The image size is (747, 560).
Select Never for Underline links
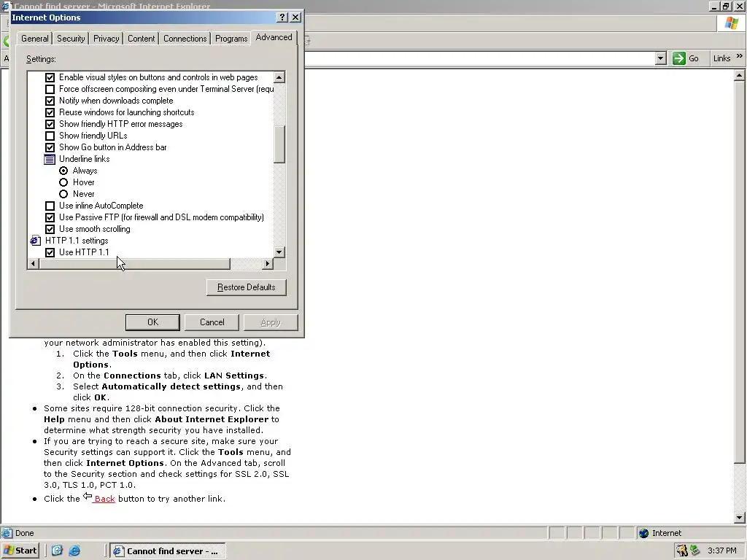(x=63, y=194)
